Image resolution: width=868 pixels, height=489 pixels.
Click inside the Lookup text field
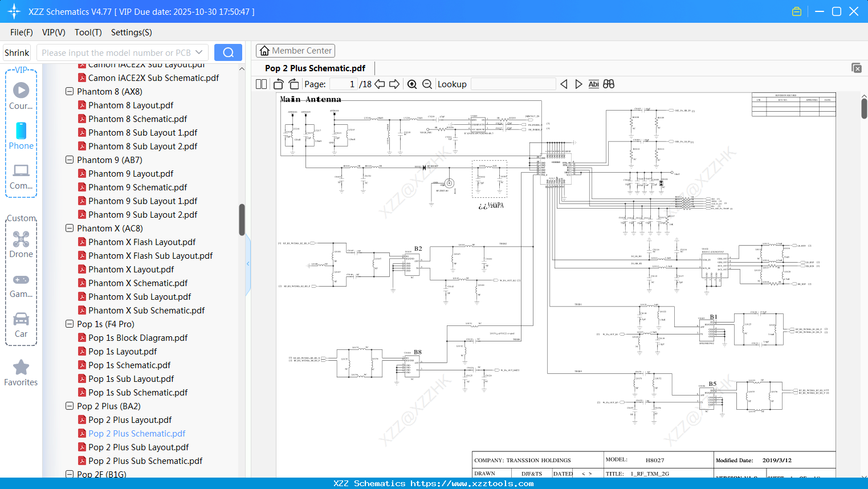click(512, 84)
